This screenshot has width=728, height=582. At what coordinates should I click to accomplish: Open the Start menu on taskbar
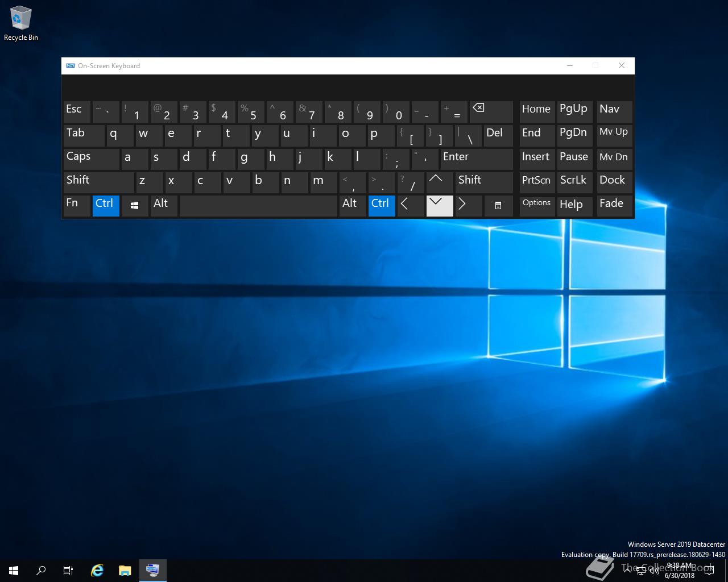[14, 570]
